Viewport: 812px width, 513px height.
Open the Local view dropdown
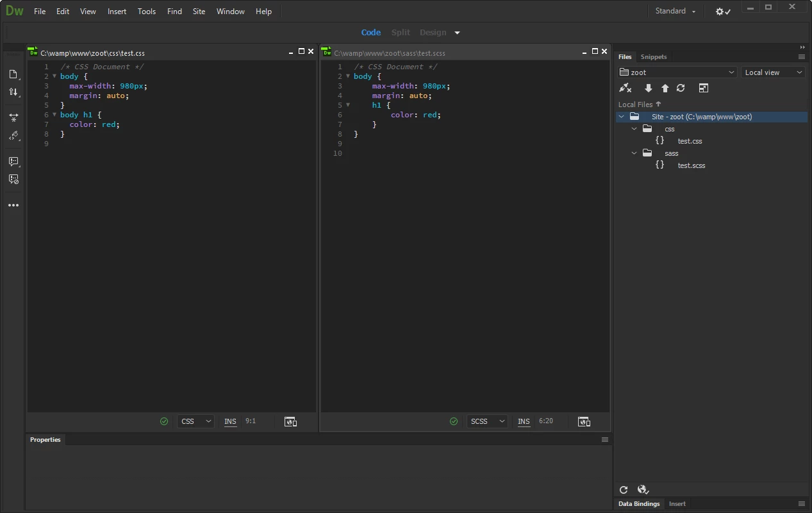click(773, 72)
